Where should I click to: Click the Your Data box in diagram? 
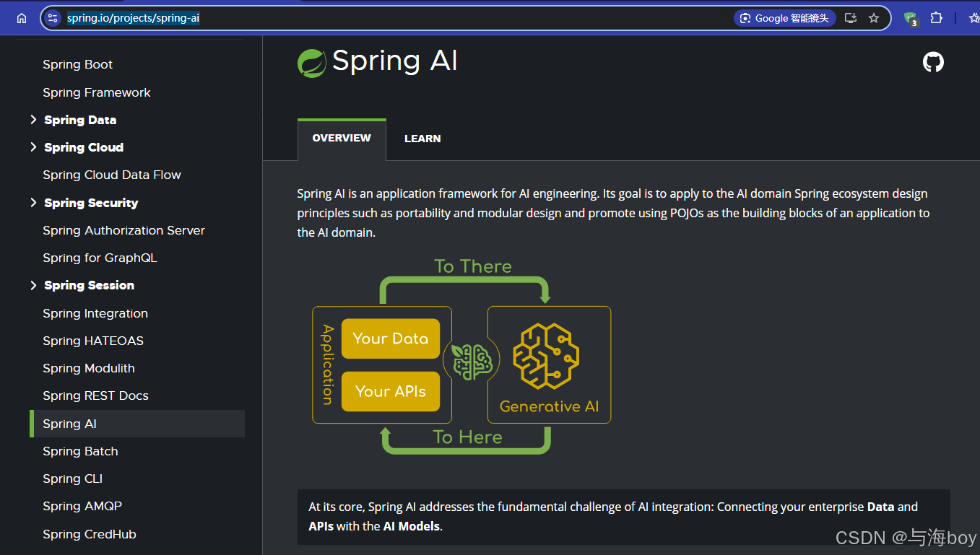(391, 338)
